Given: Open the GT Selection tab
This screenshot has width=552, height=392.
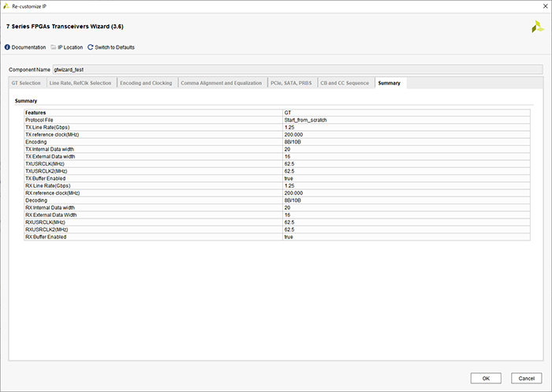Looking at the screenshot, I should tap(26, 83).
